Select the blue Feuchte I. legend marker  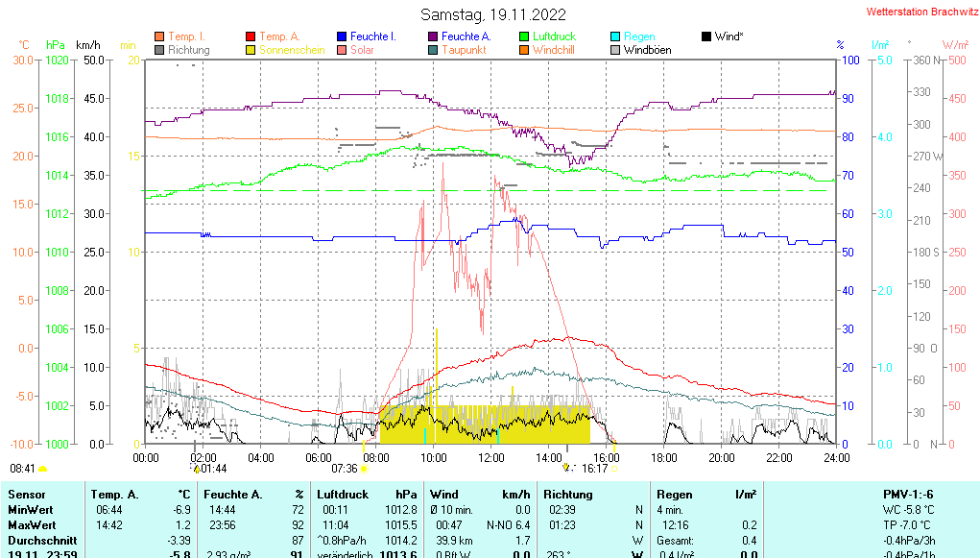[x=342, y=36]
